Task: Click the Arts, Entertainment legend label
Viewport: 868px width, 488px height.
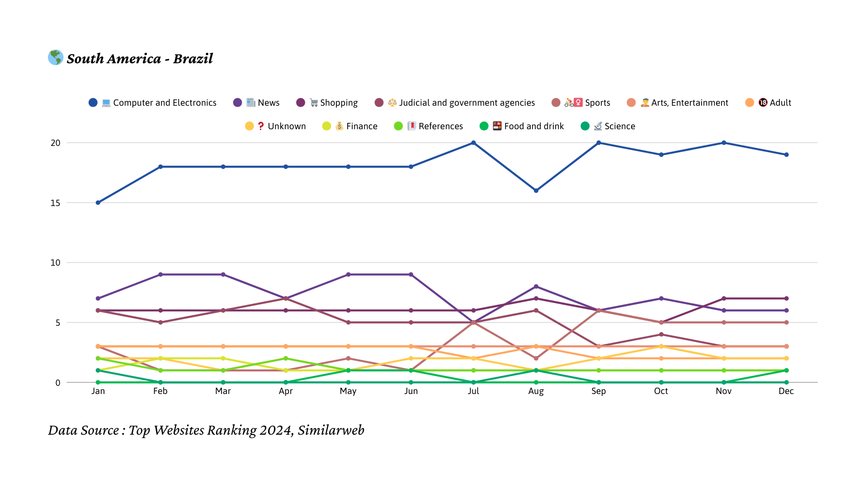Action: (689, 103)
